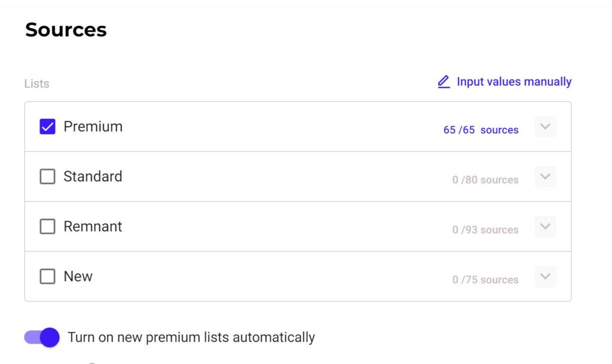Viewport: 612px width, 364px height.
Task: Click the 0/80 sources count
Action: coord(485,179)
